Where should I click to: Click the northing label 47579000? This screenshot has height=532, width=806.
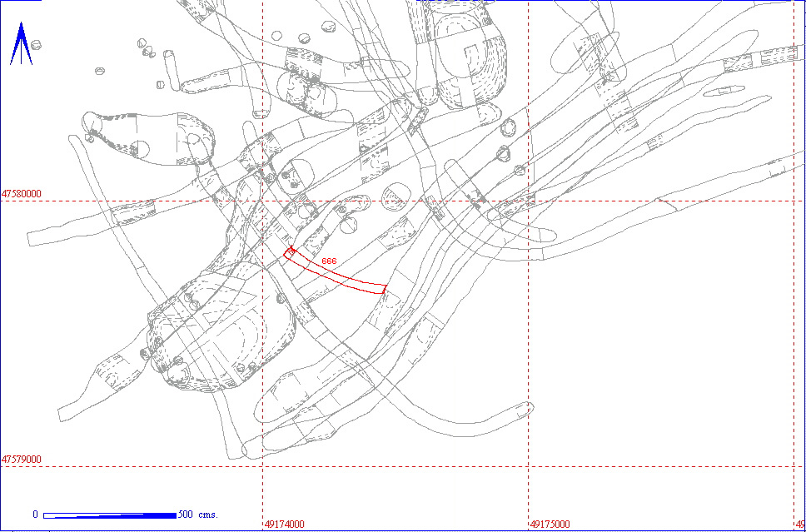22,460
